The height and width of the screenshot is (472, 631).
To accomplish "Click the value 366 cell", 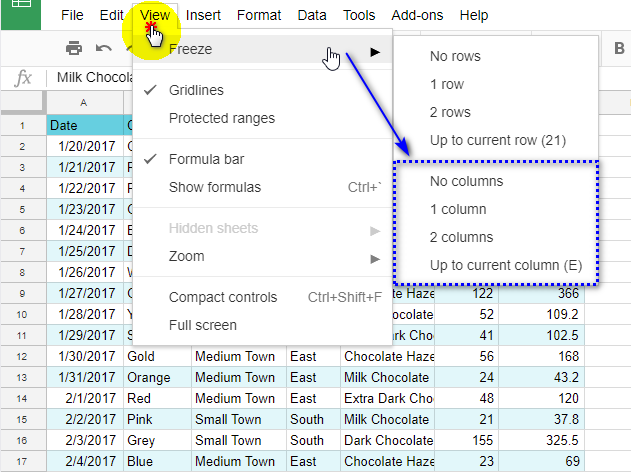I will coord(541,293).
